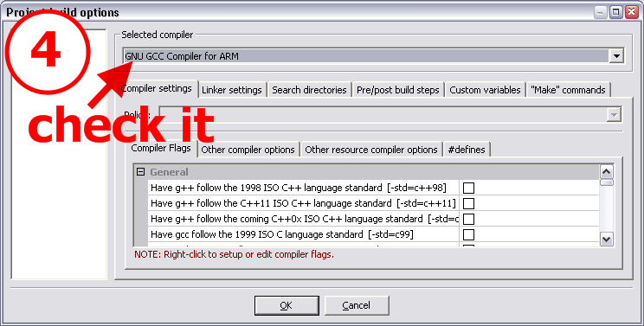The height and width of the screenshot is (326, 644).
Task: Show the #defines tab
Action: tap(467, 150)
